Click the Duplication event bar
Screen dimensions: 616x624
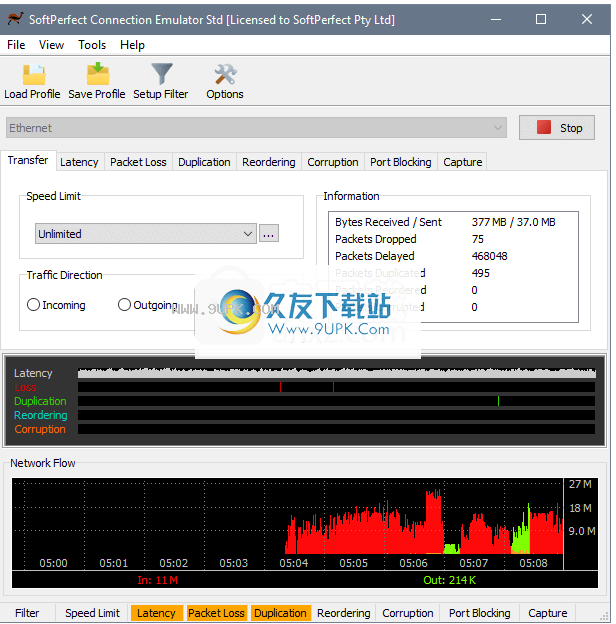(x=337, y=401)
